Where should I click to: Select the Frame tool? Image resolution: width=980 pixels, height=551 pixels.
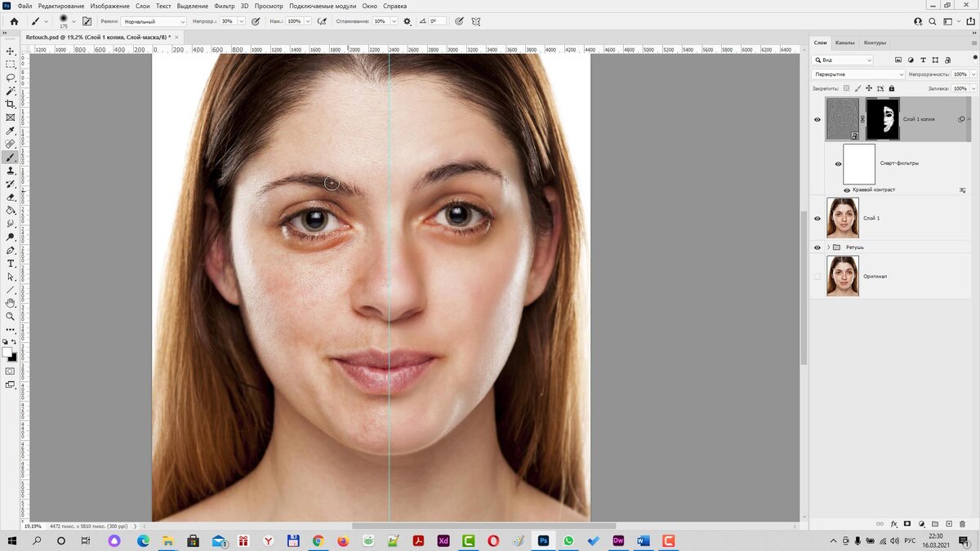tap(11, 118)
